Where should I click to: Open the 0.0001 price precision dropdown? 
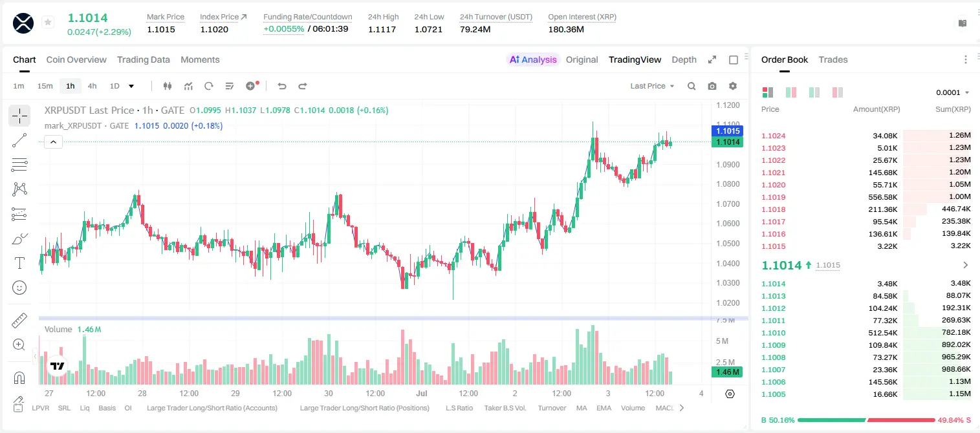[952, 92]
